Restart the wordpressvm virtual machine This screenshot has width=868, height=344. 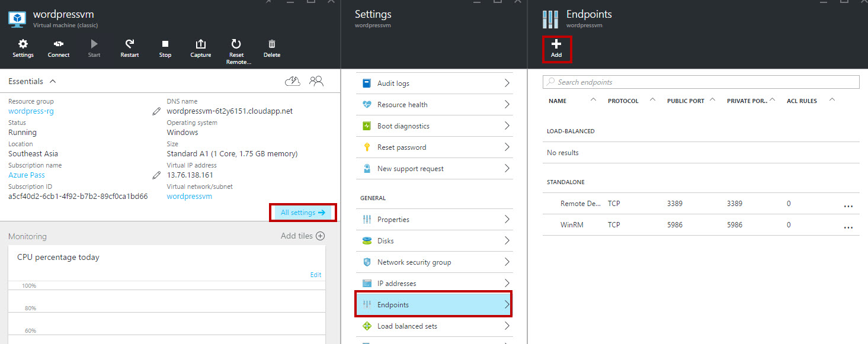tap(130, 49)
